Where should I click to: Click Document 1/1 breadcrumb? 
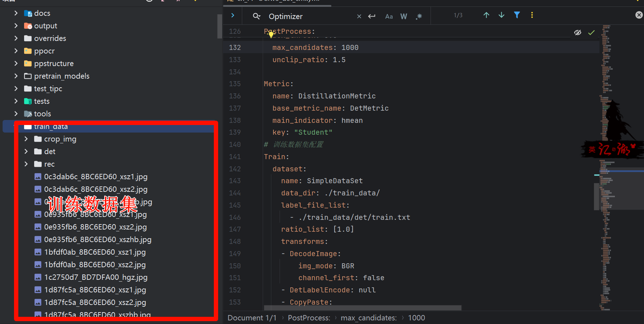pos(252,318)
